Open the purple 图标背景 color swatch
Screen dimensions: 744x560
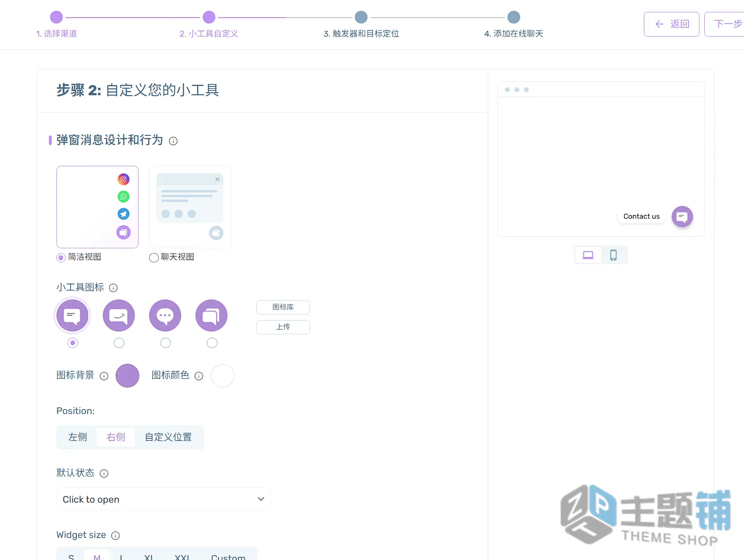pyautogui.click(x=127, y=376)
